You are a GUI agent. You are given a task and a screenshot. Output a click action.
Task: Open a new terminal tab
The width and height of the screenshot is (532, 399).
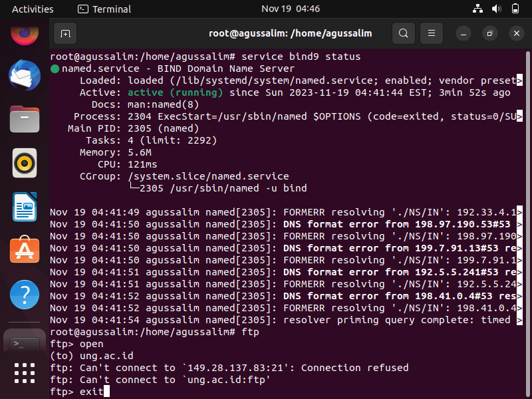[65, 34]
